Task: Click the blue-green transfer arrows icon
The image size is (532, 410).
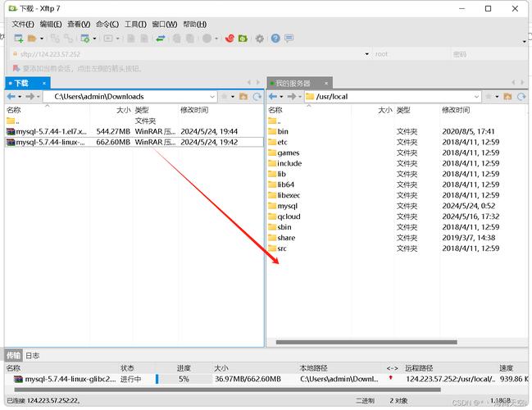Action: (x=161, y=39)
